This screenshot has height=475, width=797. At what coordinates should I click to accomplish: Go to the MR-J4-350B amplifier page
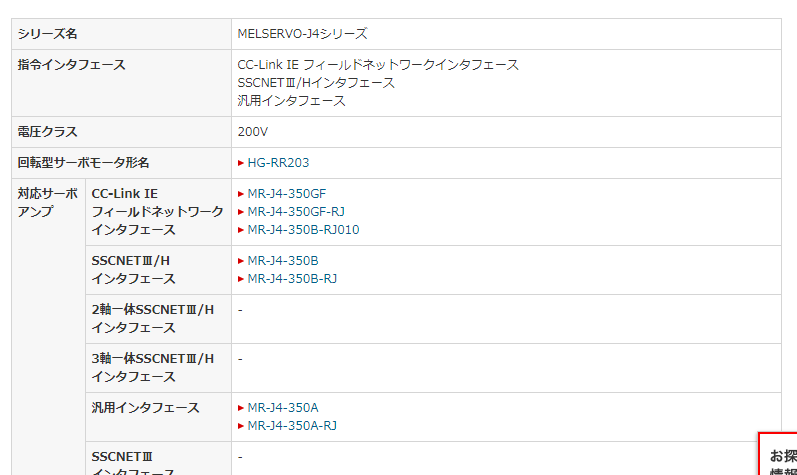[x=283, y=260]
